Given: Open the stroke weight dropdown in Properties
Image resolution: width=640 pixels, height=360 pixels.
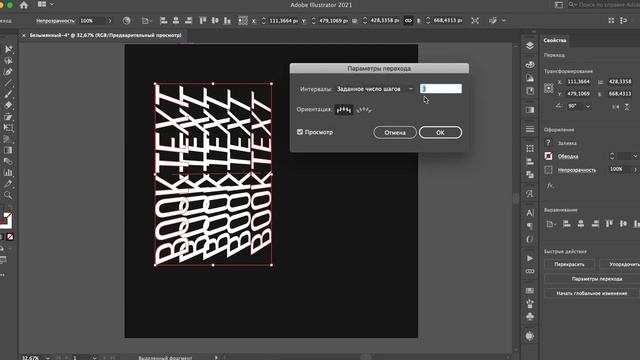Looking at the screenshot, I should (635, 156).
